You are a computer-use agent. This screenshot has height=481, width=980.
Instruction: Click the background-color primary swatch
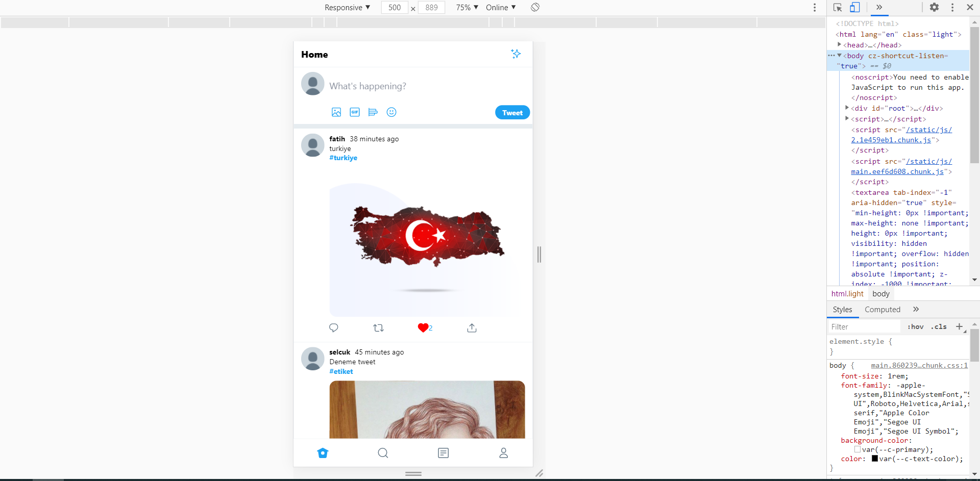[857, 449]
